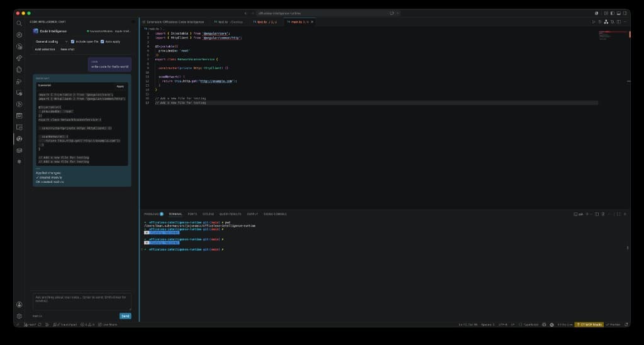Close the main.ts editor tab
The image size is (644, 345).
312,22
